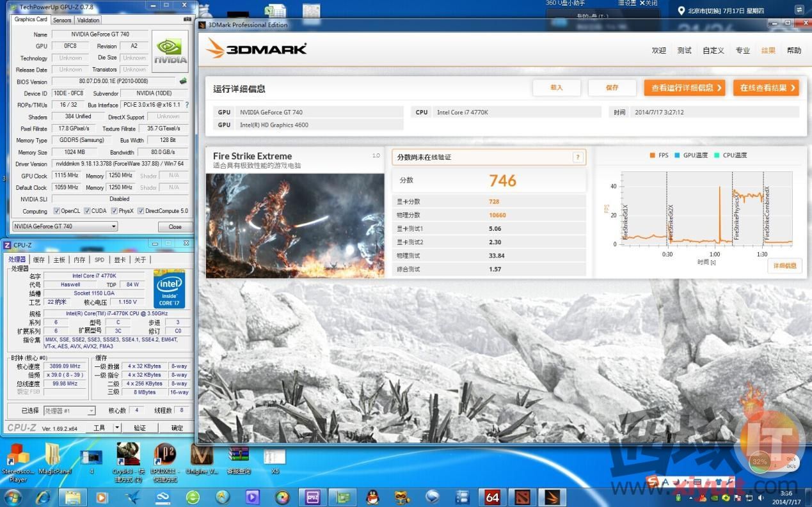The width and height of the screenshot is (812, 507).
Task: Open the 显卡 tab in CPU-Z
Action: pyautogui.click(x=120, y=260)
